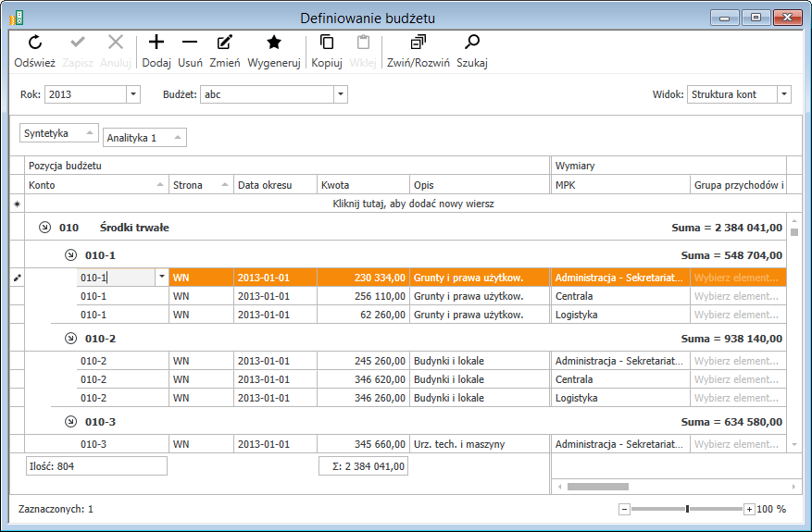Click the new-row asterisk marker
The height and width of the screenshot is (532, 812).
[x=17, y=204]
